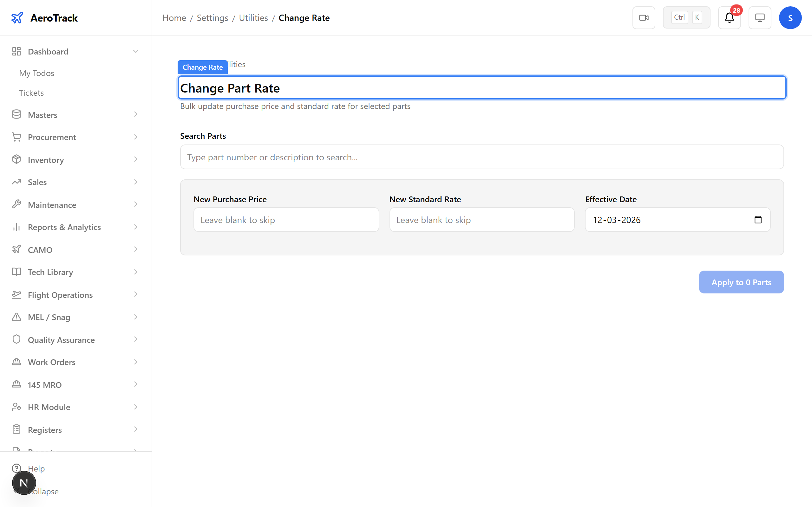Viewport: 812px width, 507px height.
Task: Open the CAMO aircraft icon
Action: (x=16, y=249)
